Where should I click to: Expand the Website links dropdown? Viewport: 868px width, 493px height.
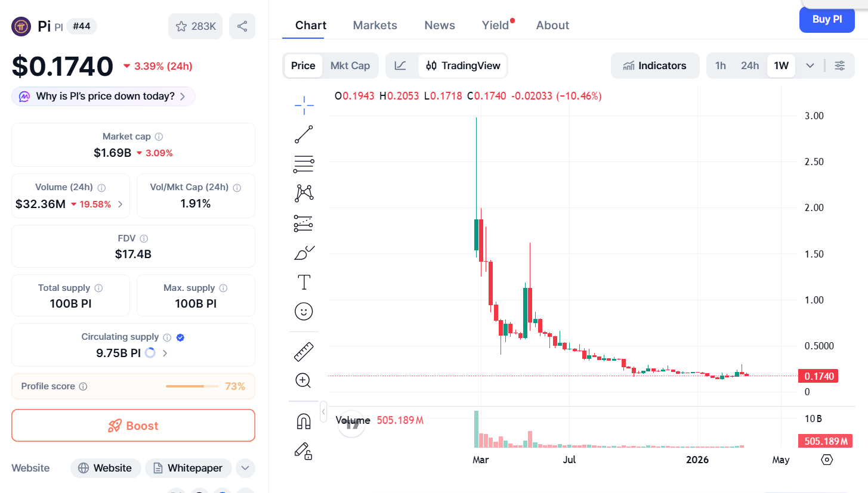(245, 468)
